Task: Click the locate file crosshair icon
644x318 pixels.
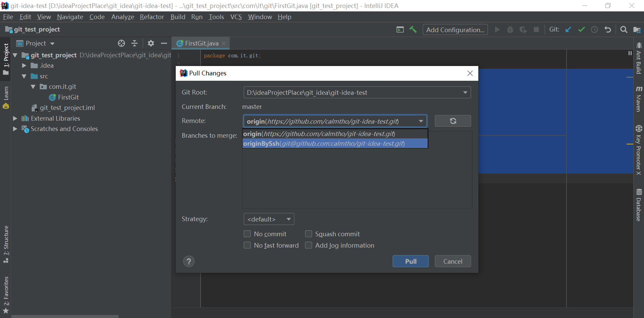Action: pos(121,43)
